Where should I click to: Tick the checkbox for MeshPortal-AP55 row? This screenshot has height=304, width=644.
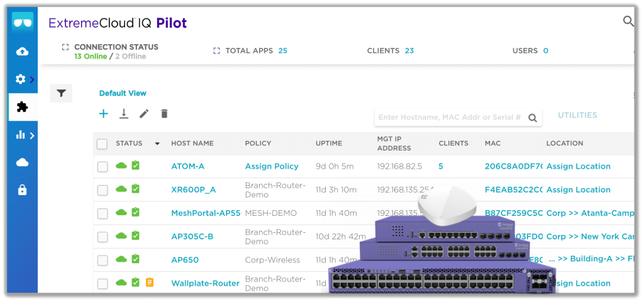pyautogui.click(x=103, y=213)
